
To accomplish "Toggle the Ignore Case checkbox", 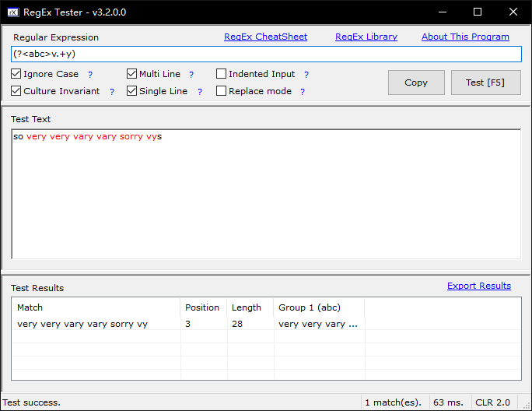I will point(16,74).
